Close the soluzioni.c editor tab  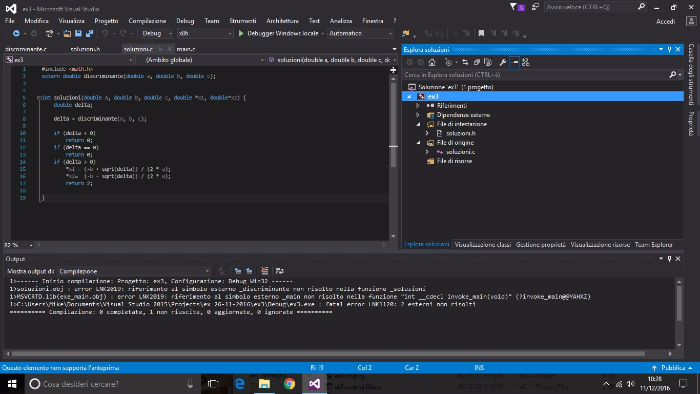169,49
